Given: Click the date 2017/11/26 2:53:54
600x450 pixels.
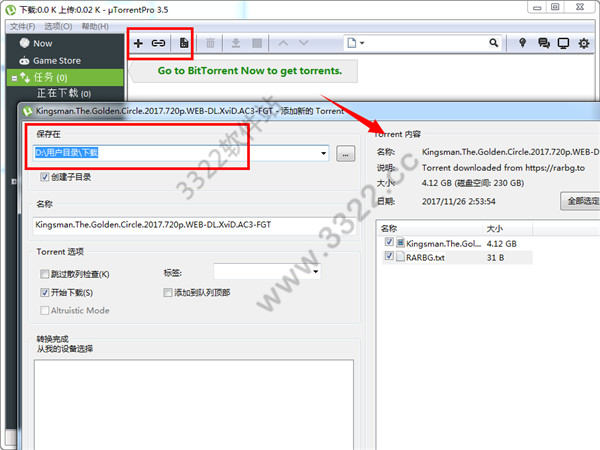Looking at the screenshot, I should 458,201.
